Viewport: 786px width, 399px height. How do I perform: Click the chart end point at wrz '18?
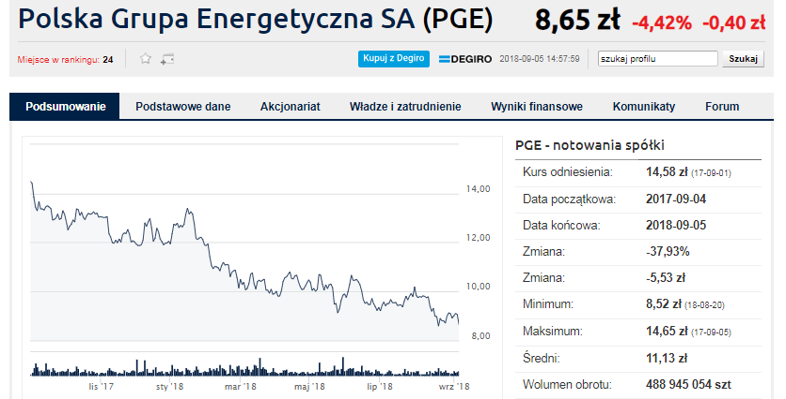(459, 323)
